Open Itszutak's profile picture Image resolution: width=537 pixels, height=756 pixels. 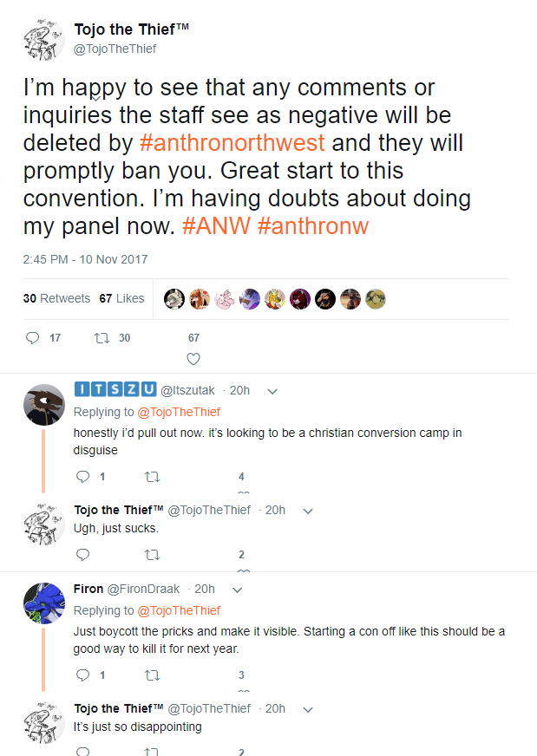pyautogui.click(x=43, y=404)
